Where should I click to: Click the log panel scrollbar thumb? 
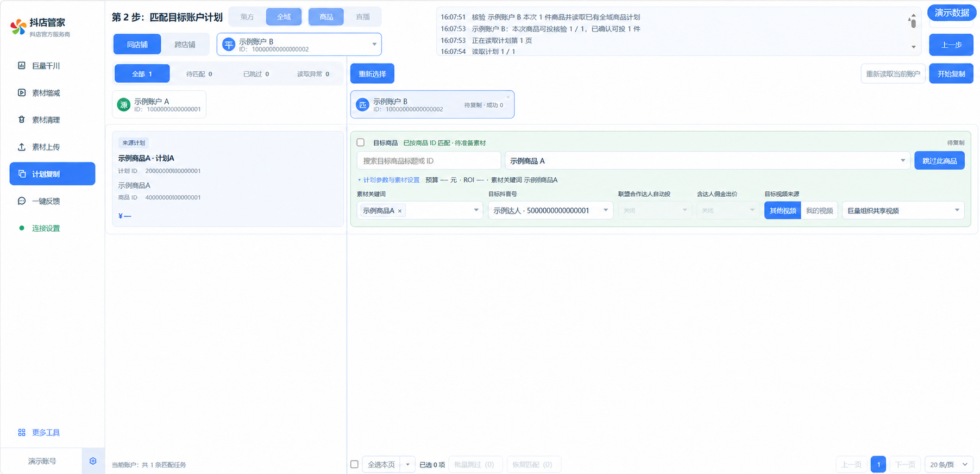click(x=913, y=23)
